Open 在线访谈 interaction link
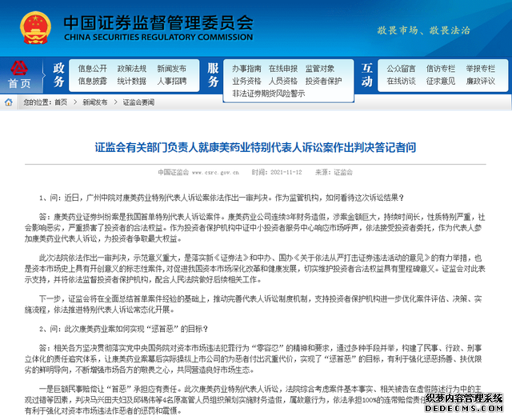The height and width of the screenshot is (420, 512). 401,81
